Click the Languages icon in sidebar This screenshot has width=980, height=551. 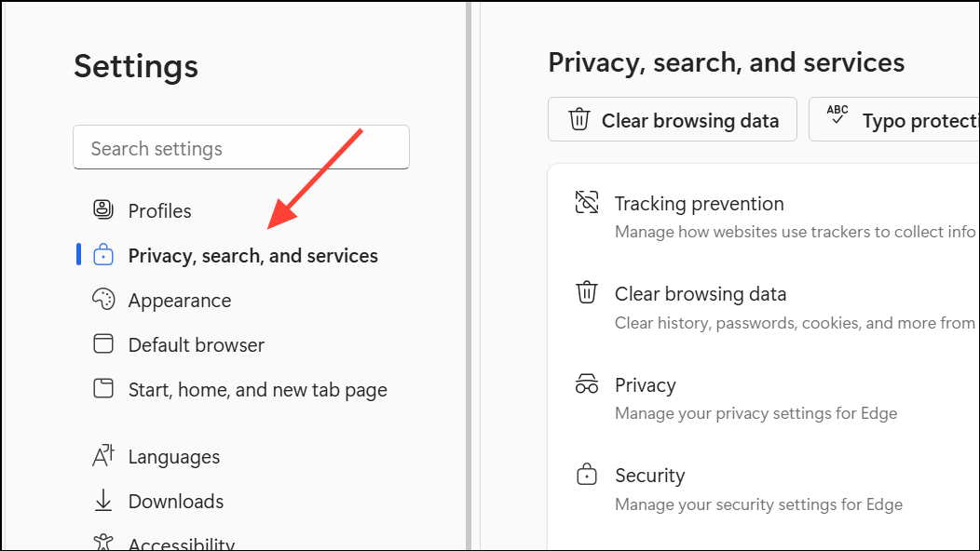click(103, 455)
